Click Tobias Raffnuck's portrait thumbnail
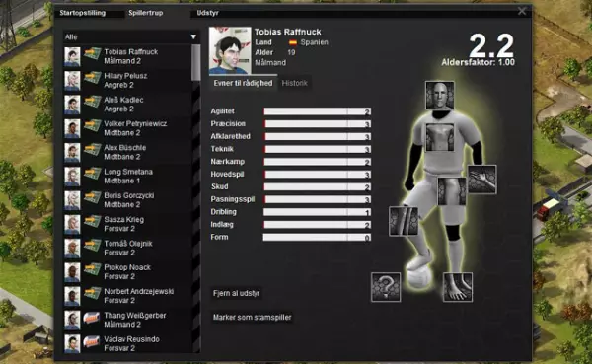Screen dimensions: 592x364 230,50
